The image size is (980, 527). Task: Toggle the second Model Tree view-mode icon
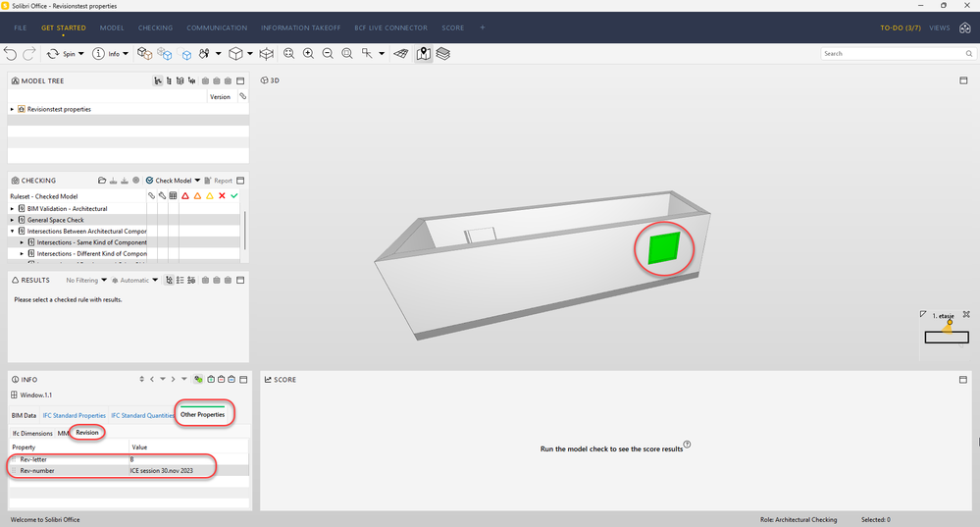pyautogui.click(x=169, y=80)
